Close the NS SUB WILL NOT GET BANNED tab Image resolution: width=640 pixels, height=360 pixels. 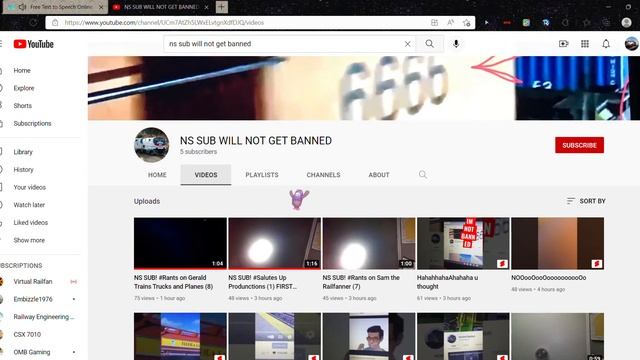point(207,7)
